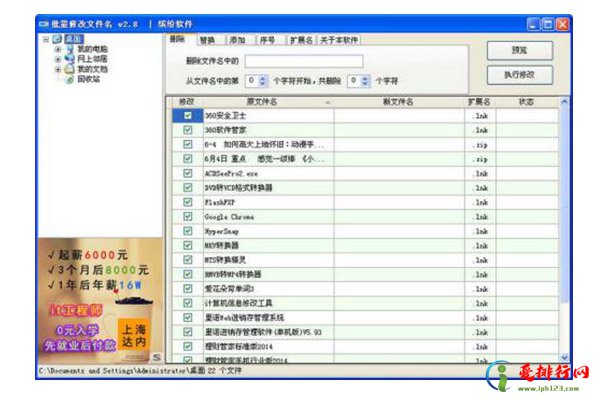This screenshot has width=600, height=400.
Task: Increase the start character position spinner
Action: coord(262,78)
